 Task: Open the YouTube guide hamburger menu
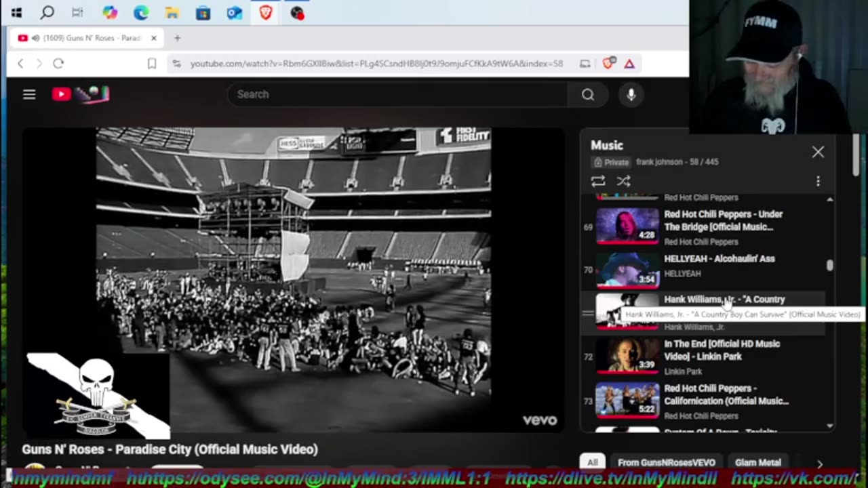coord(29,94)
